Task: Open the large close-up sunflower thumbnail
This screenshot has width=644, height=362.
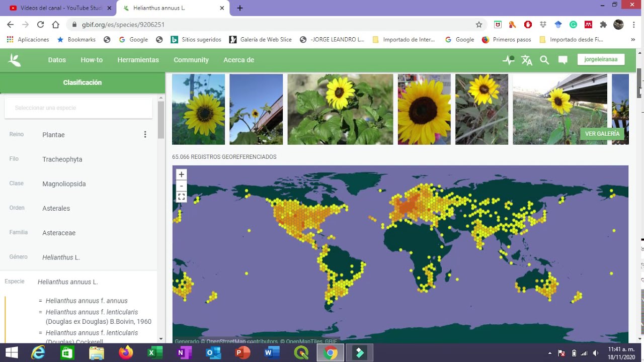Action: click(424, 109)
